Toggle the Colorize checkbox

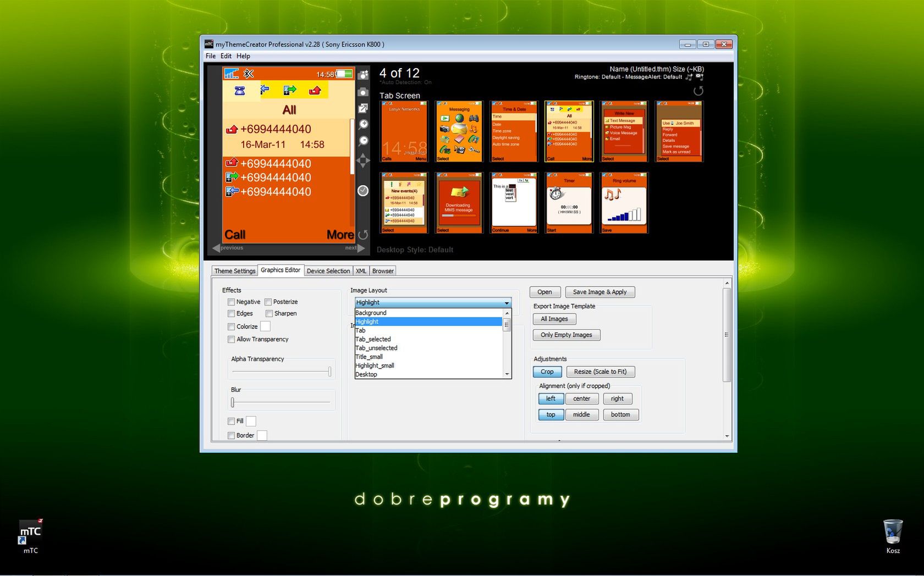click(232, 326)
